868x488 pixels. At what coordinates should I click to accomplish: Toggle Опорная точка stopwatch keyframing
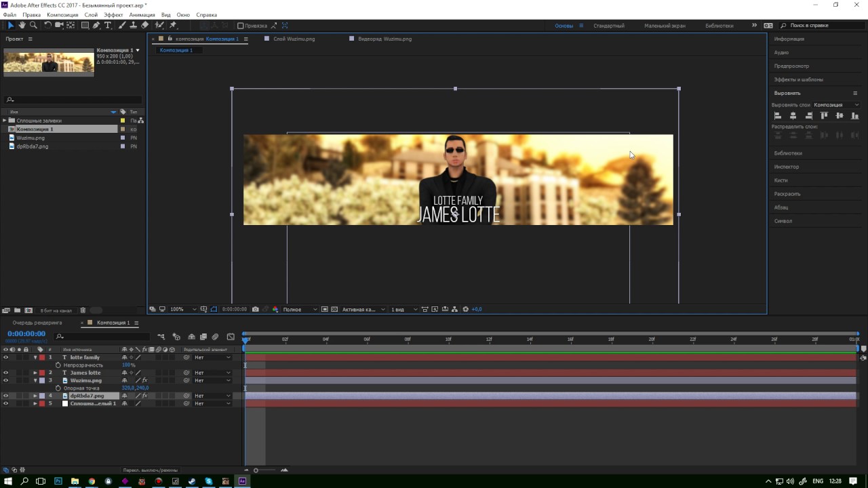pos(58,388)
